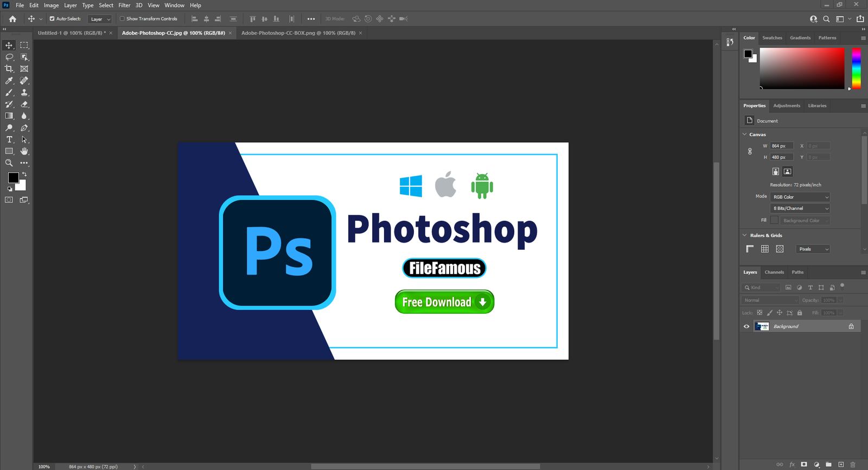Open the Layers panel flyout menu
Viewport: 868px width, 470px height.
tap(863, 272)
